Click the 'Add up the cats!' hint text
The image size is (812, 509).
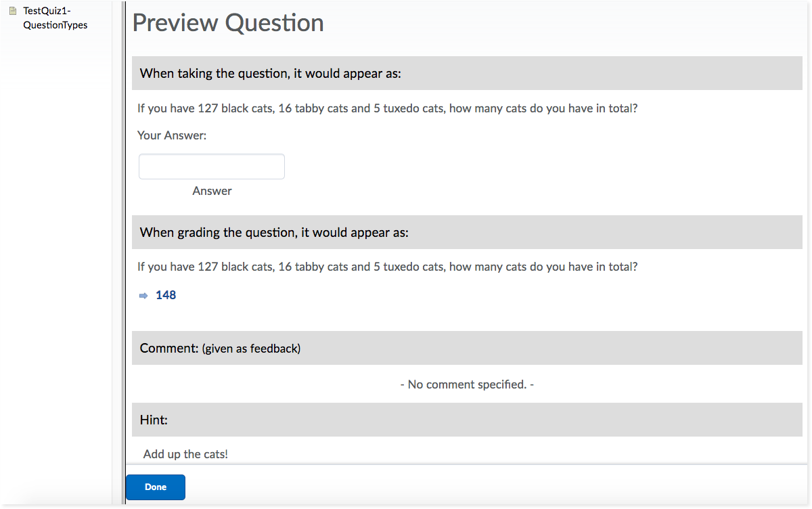tap(185, 454)
